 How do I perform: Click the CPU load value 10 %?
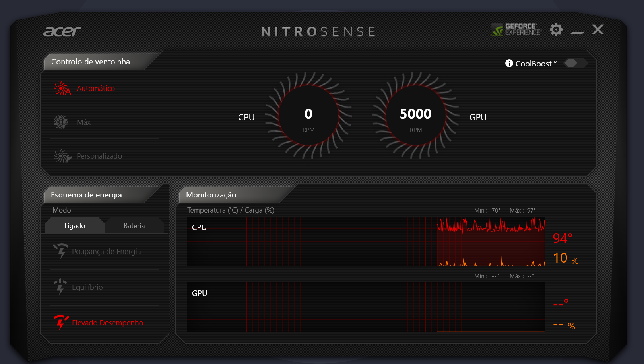coord(566,258)
